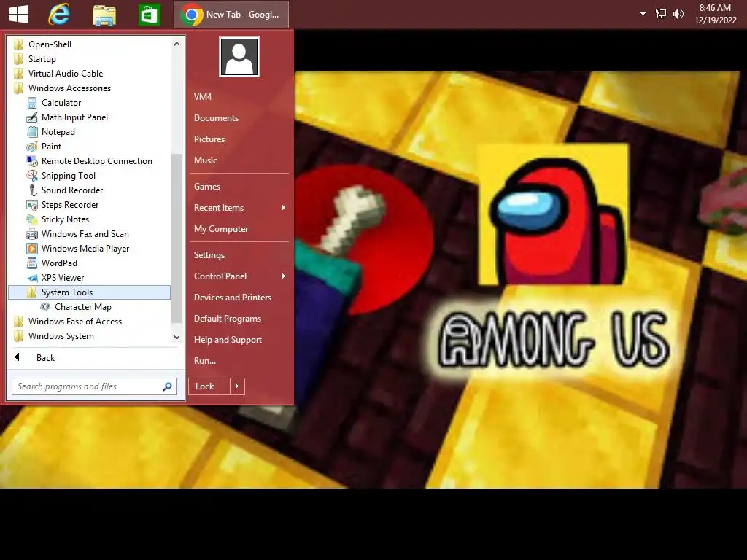Open Sound Recorder microphone icon
Viewport: 747px width, 560px height.
click(x=32, y=190)
